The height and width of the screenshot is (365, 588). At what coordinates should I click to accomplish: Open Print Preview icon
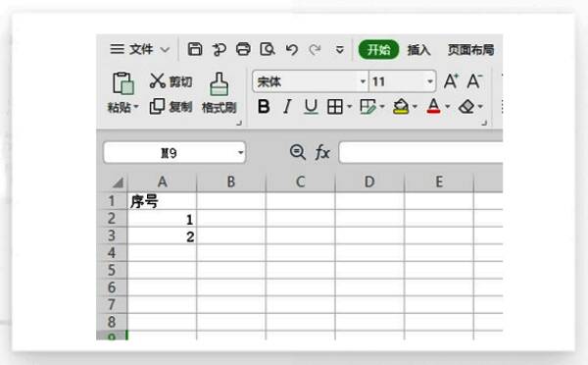pos(268,49)
